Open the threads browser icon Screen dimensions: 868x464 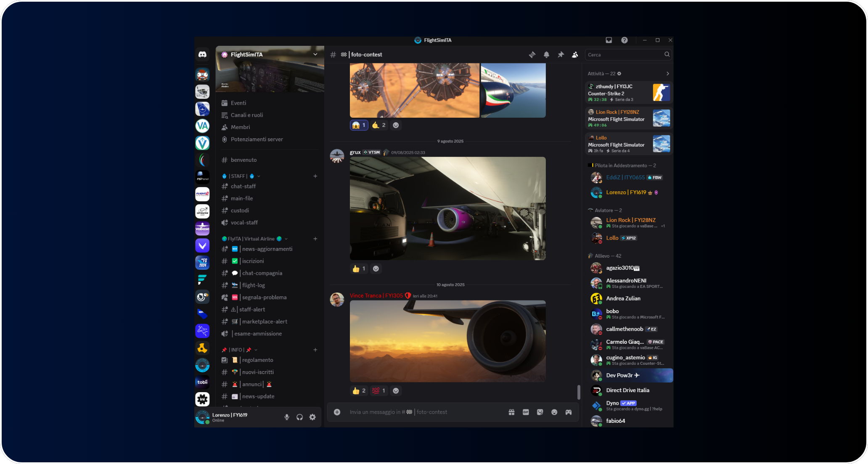[532, 54]
